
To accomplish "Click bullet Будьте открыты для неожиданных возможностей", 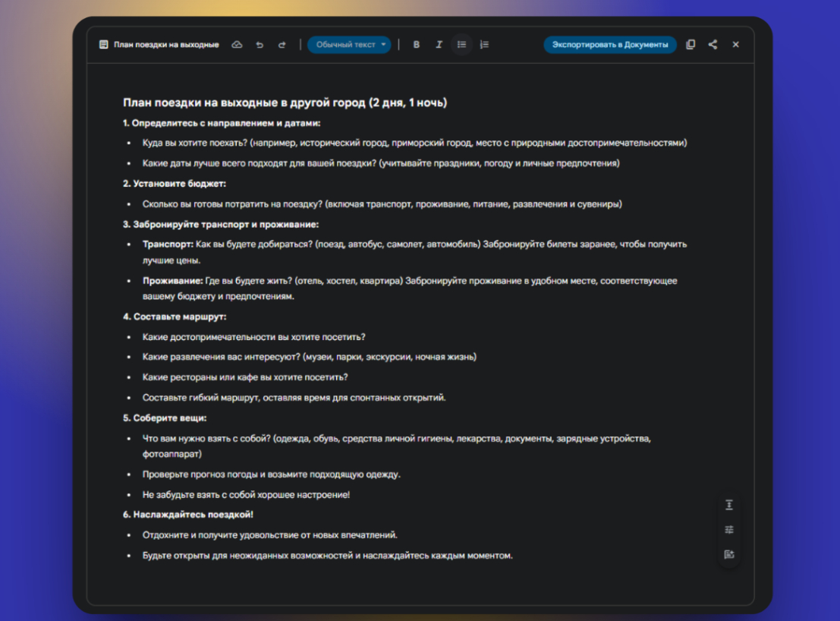I will click(x=327, y=556).
